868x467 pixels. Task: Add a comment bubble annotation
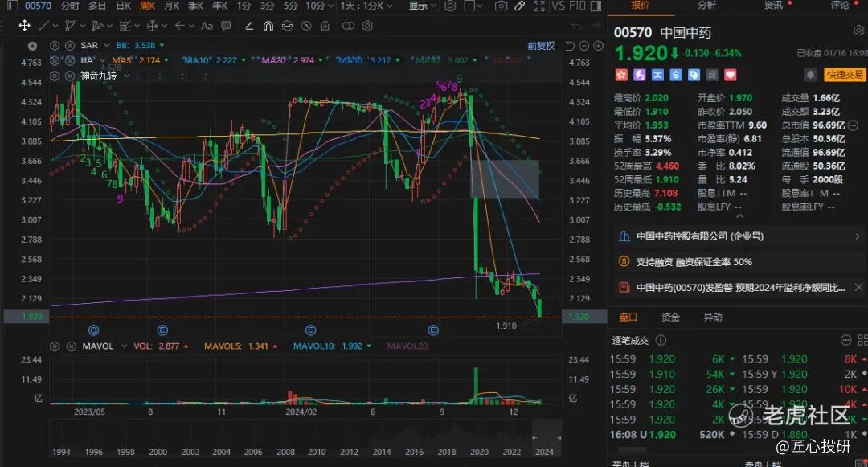(x=226, y=26)
